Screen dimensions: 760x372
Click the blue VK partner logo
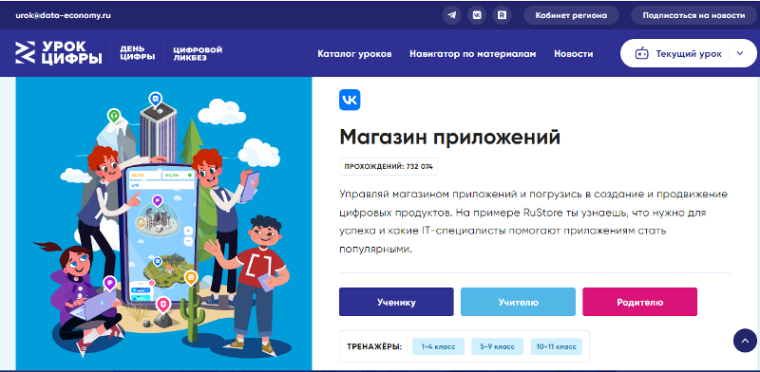[349, 100]
